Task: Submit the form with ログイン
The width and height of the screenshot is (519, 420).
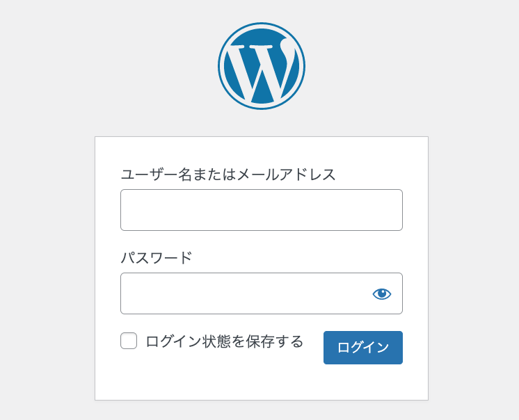Action: click(x=363, y=348)
